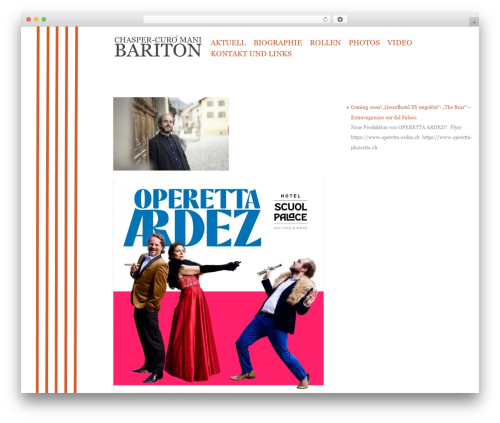Click the Chasper-Curo Mani Bariton site logo

pos(158,47)
